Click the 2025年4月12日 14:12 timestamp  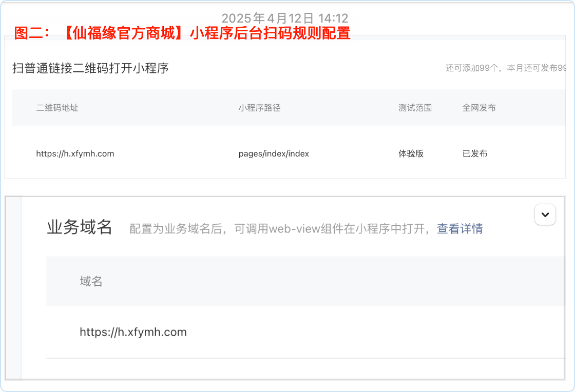tap(284, 18)
